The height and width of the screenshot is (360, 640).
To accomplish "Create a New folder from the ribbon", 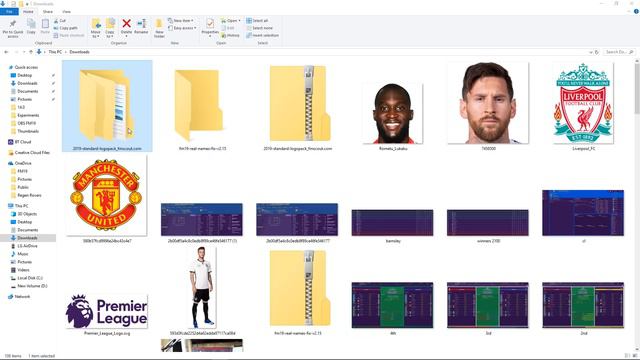I will pos(159,28).
